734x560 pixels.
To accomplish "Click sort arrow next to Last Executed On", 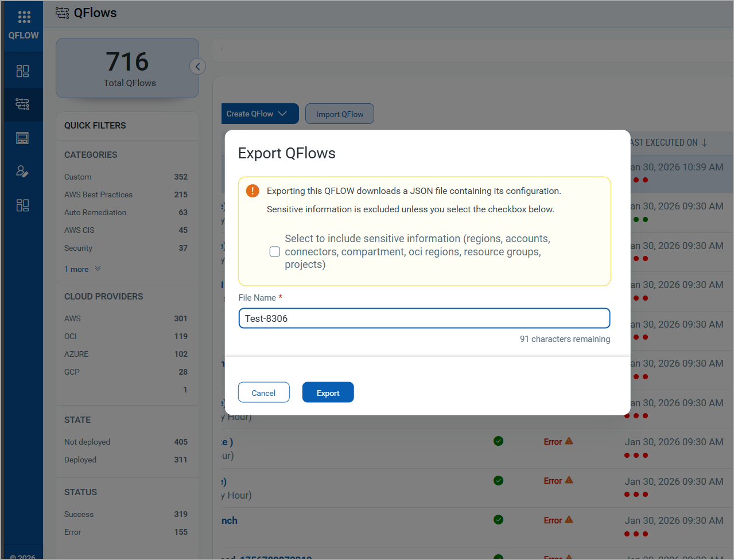I will point(704,142).
